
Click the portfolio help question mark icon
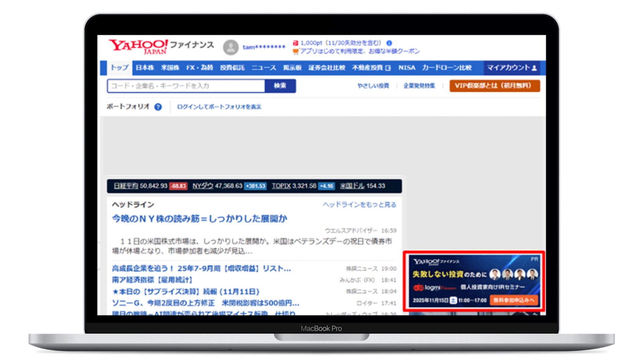158,107
